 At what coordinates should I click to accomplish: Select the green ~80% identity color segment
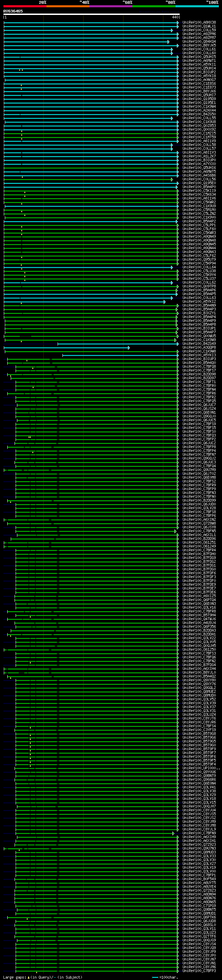click(154, 6)
